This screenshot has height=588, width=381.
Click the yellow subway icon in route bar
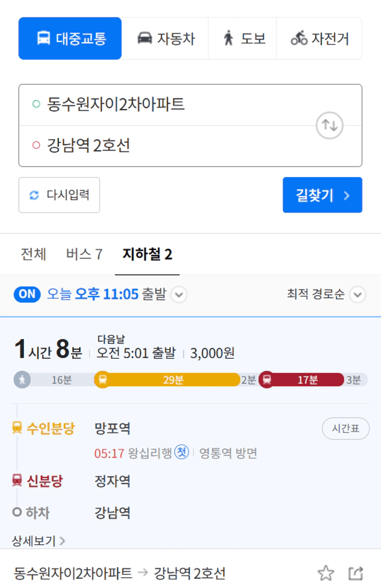click(x=102, y=380)
